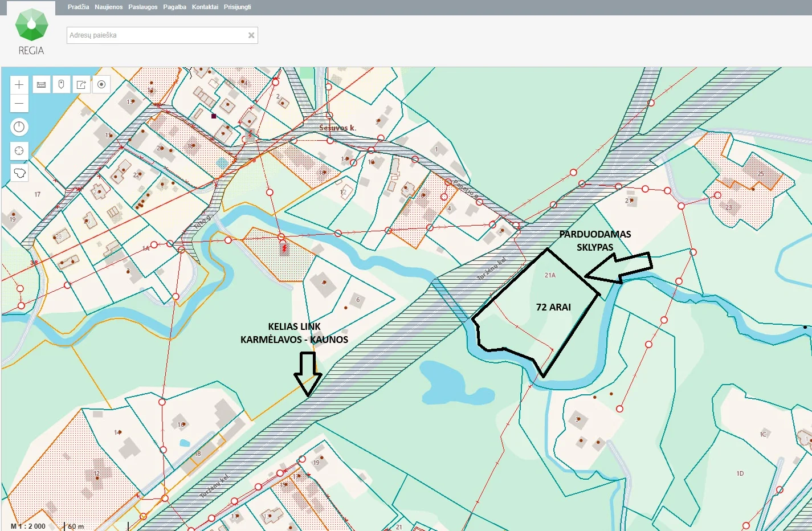Screen dimensions: 812x531
Task: Open the Pagalba help page
Action: 175,7
